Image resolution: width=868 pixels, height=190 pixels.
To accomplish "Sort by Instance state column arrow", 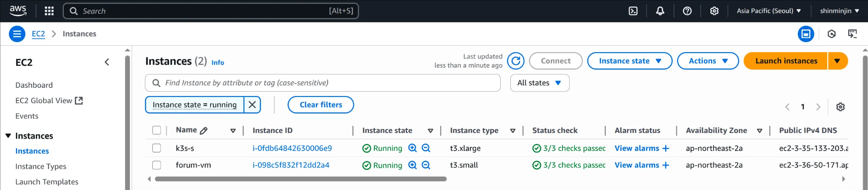I will coord(430,131).
